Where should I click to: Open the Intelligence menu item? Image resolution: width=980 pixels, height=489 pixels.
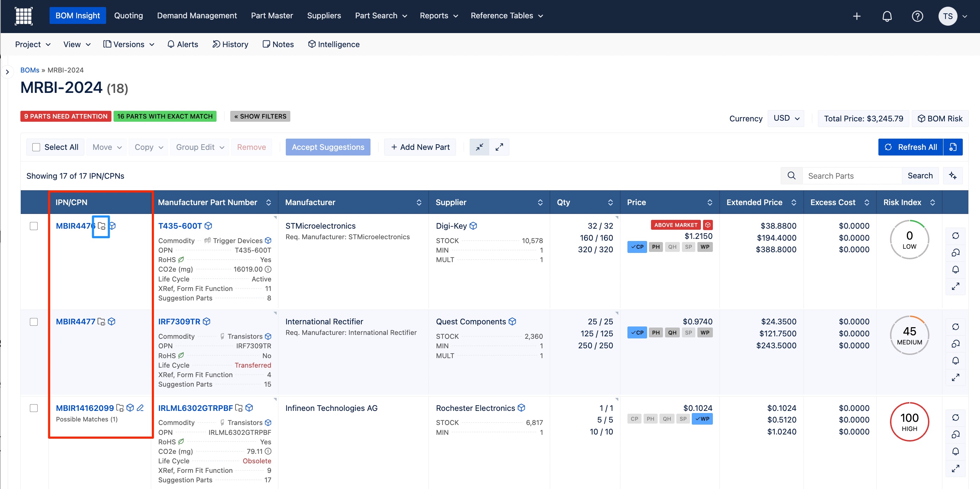pyautogui.click(x=334, y=44)
